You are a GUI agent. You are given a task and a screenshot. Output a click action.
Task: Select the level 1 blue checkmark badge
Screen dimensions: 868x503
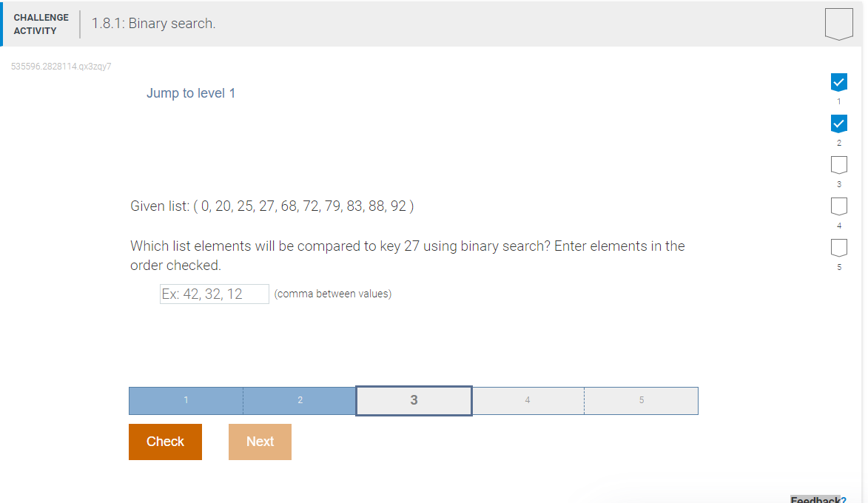(x=838, y=82)
